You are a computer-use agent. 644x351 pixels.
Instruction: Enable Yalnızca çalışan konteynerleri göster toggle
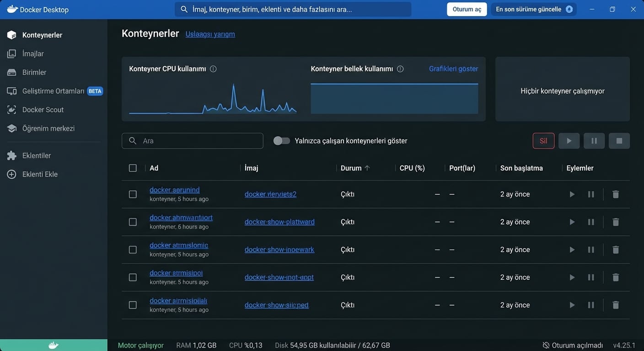282,141
